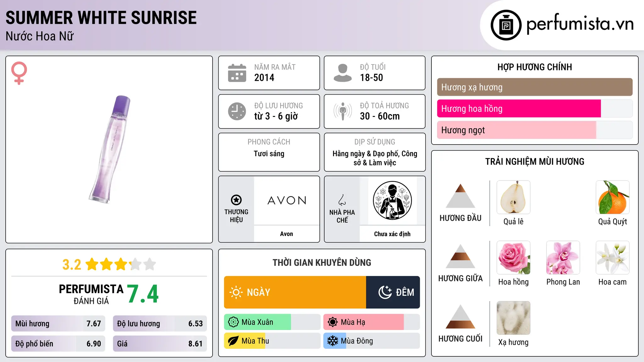The width and height of the screenshot is (644, 362).
Task: Click the Thời gian khuyên dùng heading
Action: coord(322,263)
